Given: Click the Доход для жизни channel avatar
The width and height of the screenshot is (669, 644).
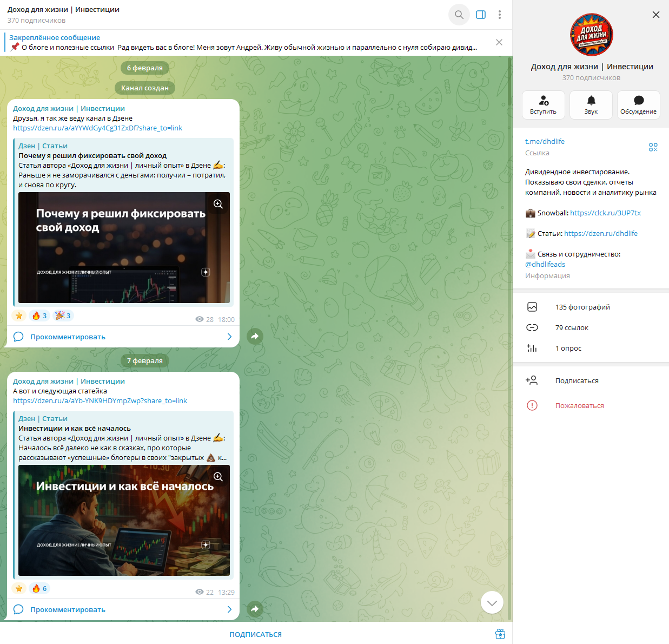Looking at the screenshot, I should coord(592,35).
